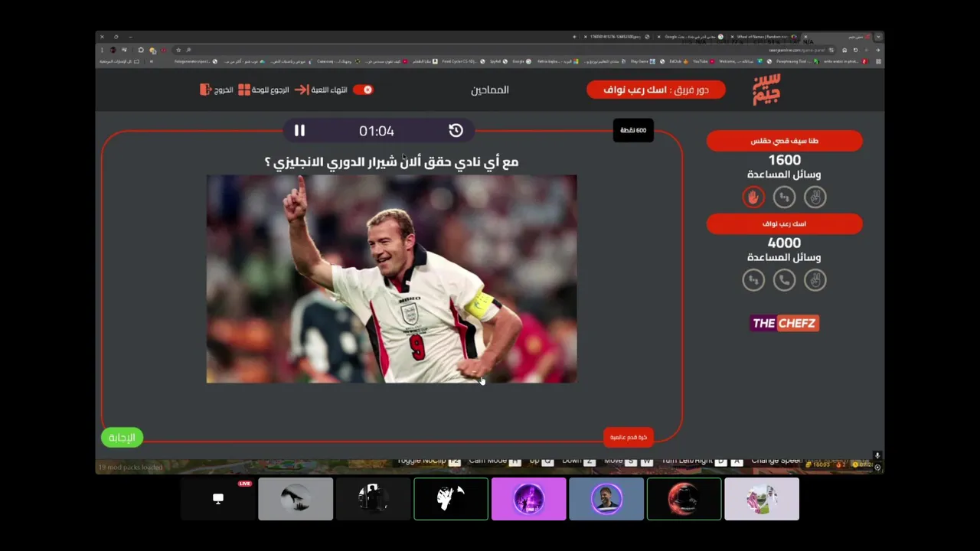Select the lavender participant tile with colorful avatar
The image size is (980, 551).
[x=762, y=499]
